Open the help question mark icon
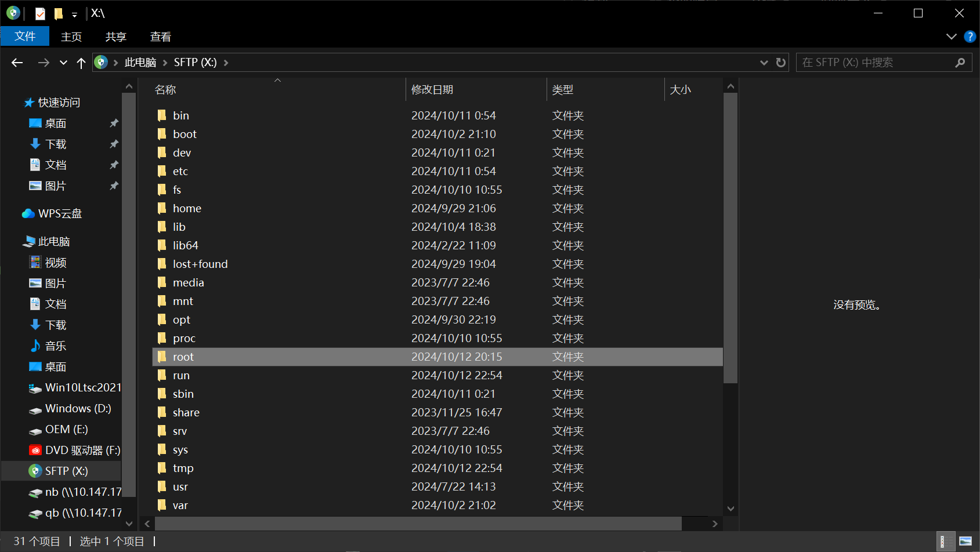 pos(970,37)
